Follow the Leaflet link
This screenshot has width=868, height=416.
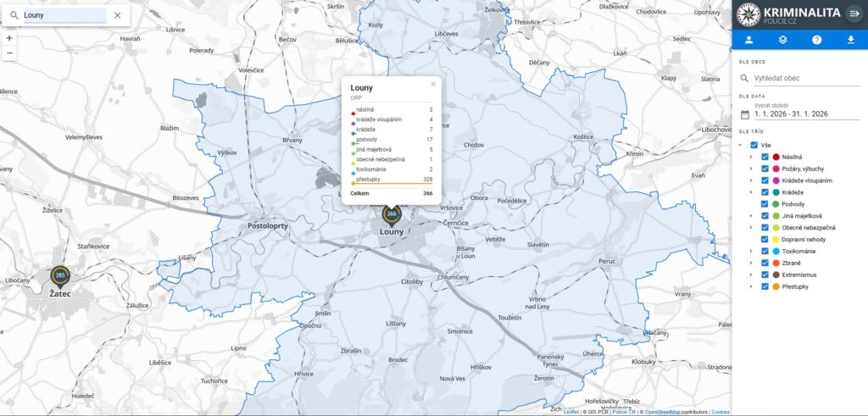tap(571, 412)
